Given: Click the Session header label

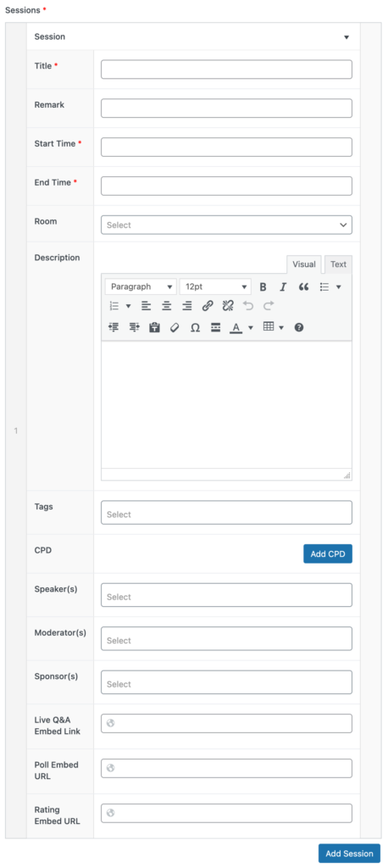Looking at the screenshot, I should coord(50,36).
